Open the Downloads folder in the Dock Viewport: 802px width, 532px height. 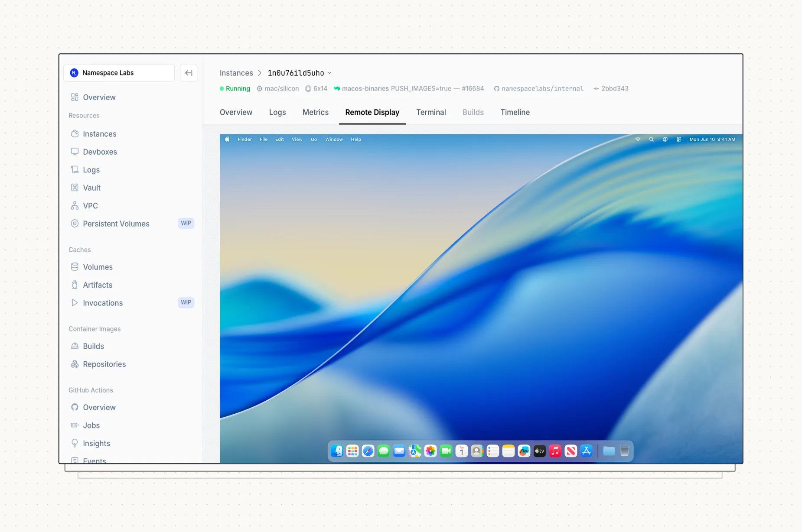pyautogui.click(x=609, y=451)
